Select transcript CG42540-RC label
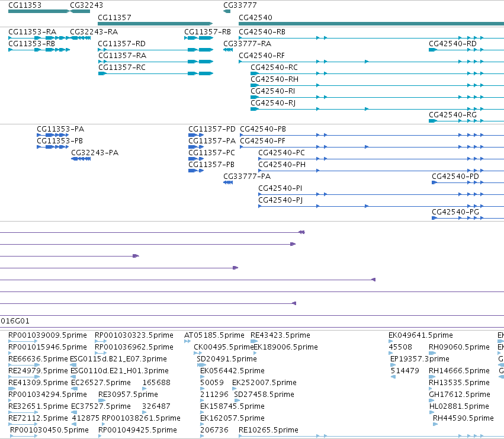The height and width of the screenshot is (439, 504). pyautogui.click(x=274, y=68)
